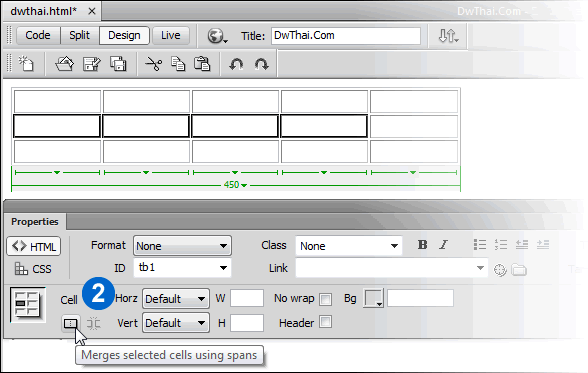
Task: Click the Split cell icon
Action: [x=93, y=323]
